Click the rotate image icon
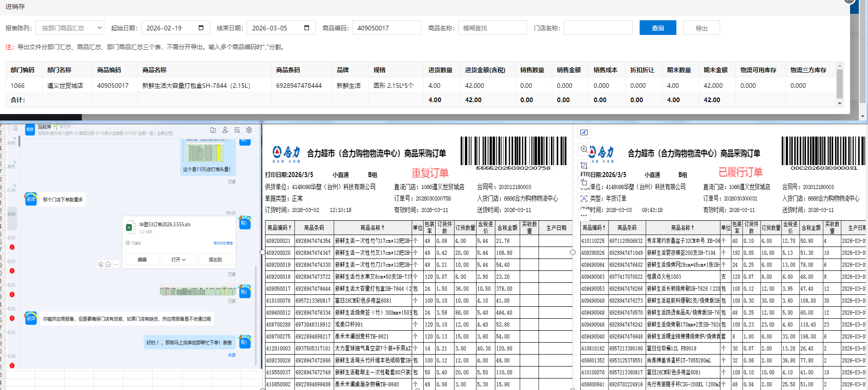 click(584, 182)
